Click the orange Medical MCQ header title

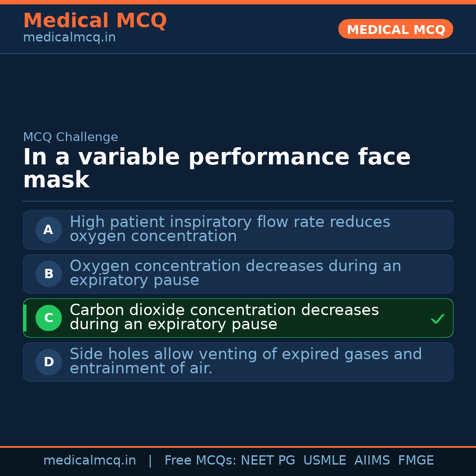[95, 21]
